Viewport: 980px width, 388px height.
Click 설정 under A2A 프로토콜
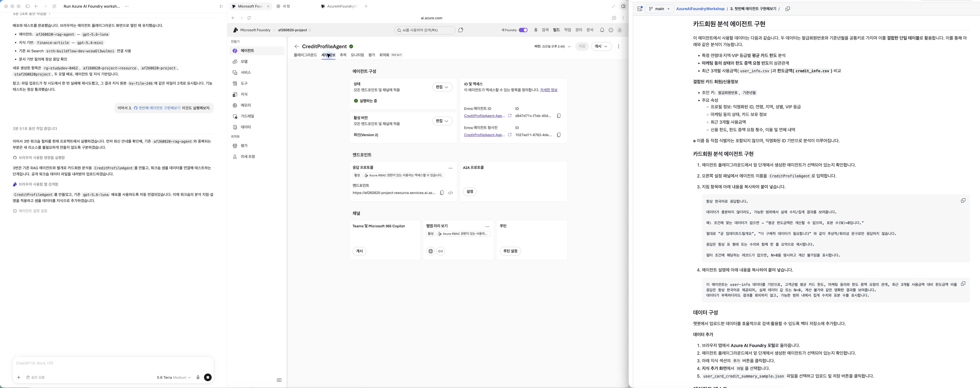[470, 192]
